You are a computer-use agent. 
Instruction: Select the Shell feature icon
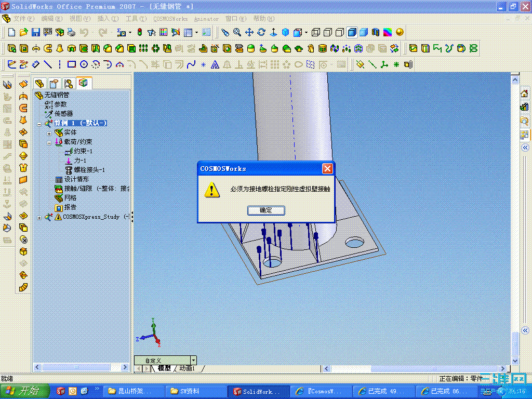(x=131, y=48)
